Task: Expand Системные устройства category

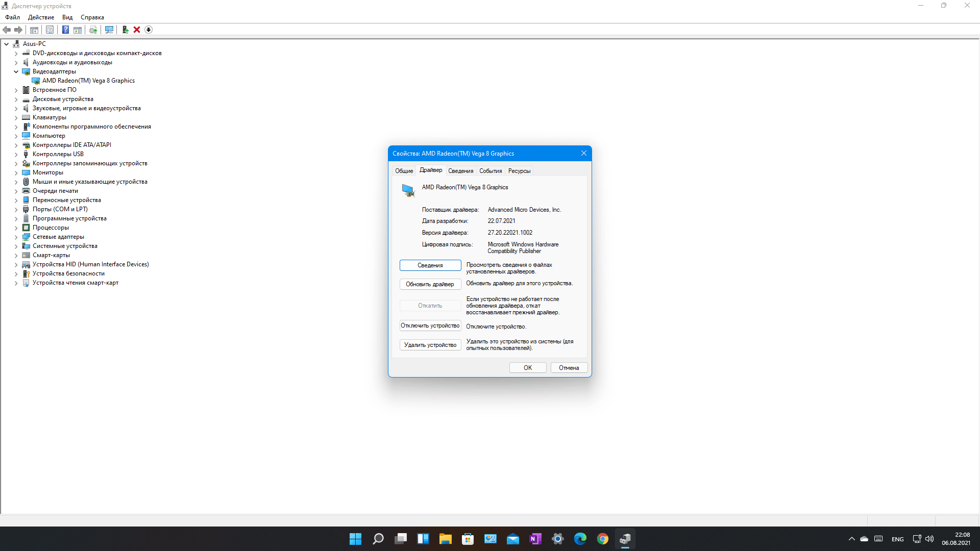Action: [16, 246]
